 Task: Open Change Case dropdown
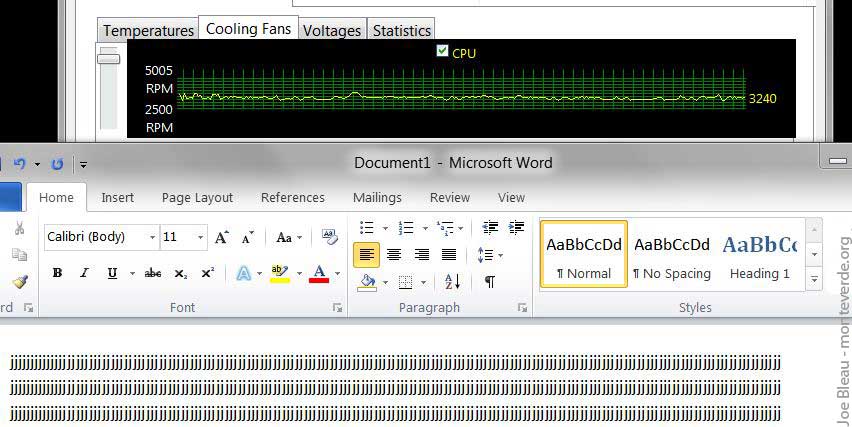pyautogui.click(x=289, y=237)
